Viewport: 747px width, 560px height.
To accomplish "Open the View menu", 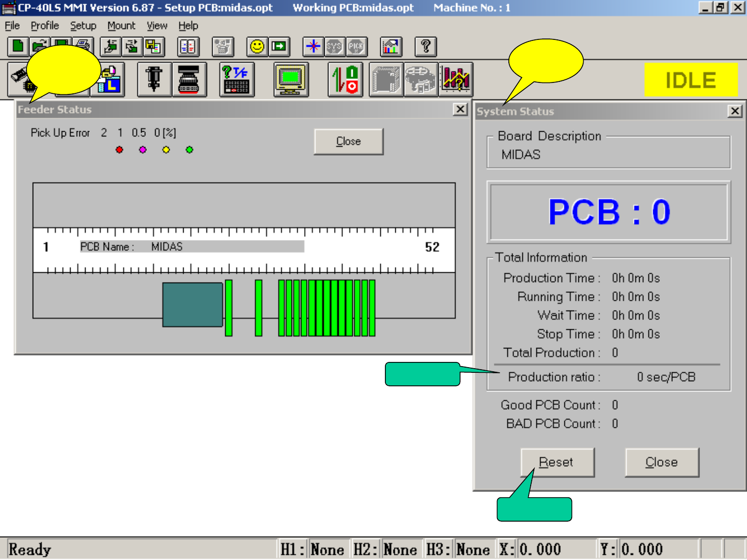I will click(x=157, y=26).
